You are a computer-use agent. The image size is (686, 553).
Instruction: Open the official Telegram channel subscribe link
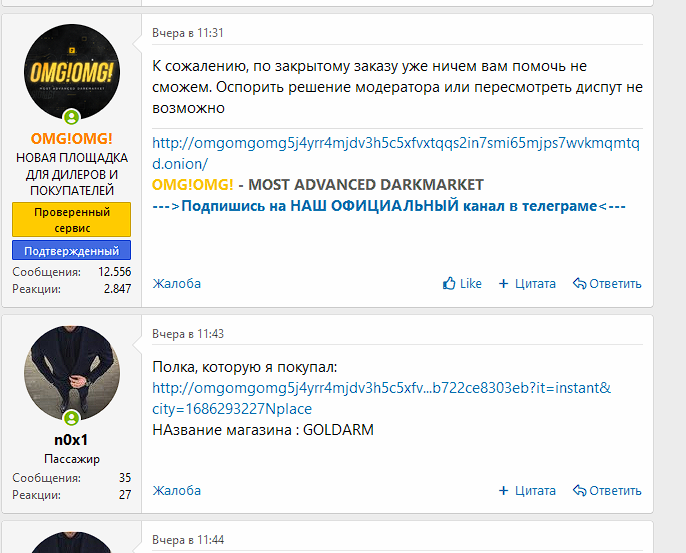pos(389,206)
